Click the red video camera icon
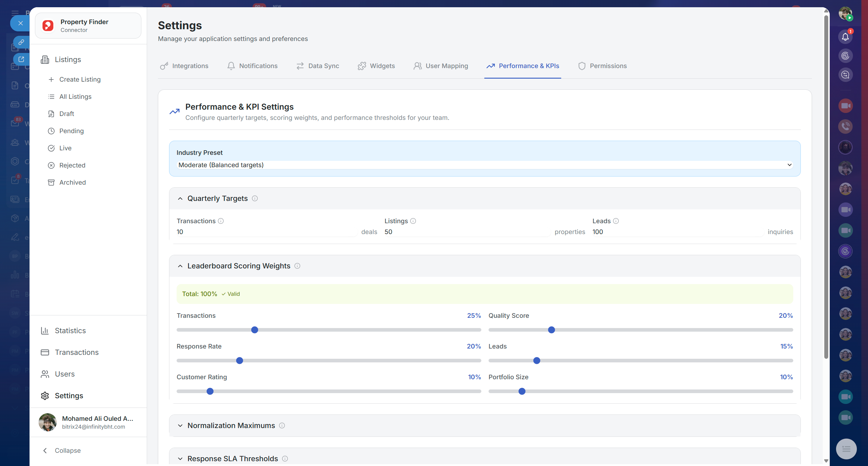868x466 pixels. pos(845,106)
